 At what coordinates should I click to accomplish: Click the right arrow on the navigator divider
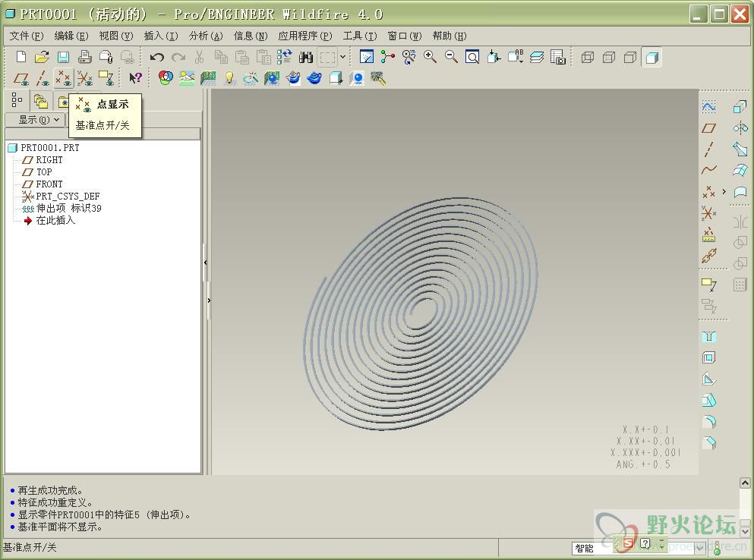(x=209, y=300)
